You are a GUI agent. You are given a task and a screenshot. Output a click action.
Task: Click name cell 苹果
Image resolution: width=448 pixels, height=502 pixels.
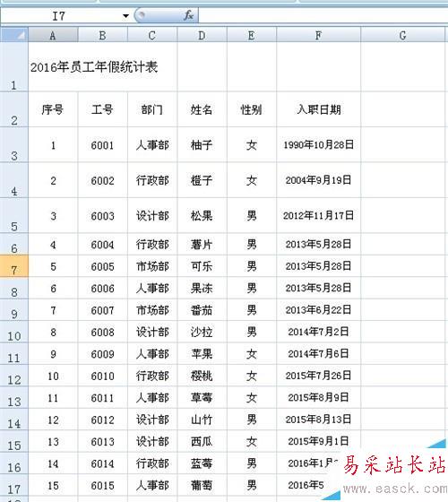click(x=202, y=354)
